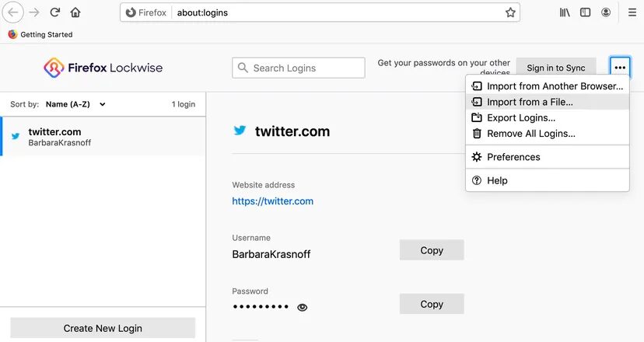
Task: Open the https://twitter.com link
Action: click(272, 201)
